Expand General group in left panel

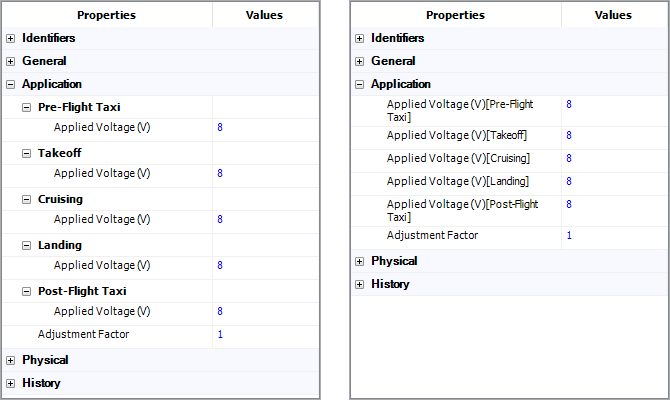click(11, 61)
